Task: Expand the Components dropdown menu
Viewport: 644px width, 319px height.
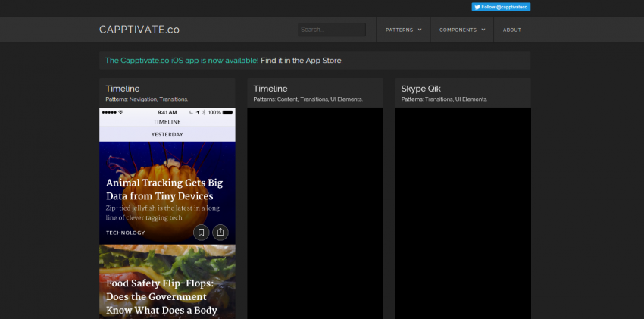Action: point(462,30)
